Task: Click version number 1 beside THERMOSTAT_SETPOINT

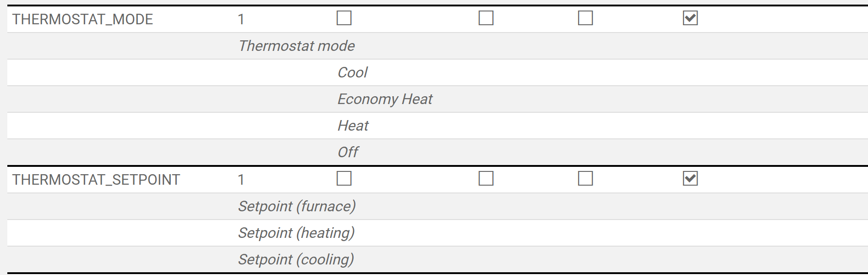Action: [x=241, y=180]
